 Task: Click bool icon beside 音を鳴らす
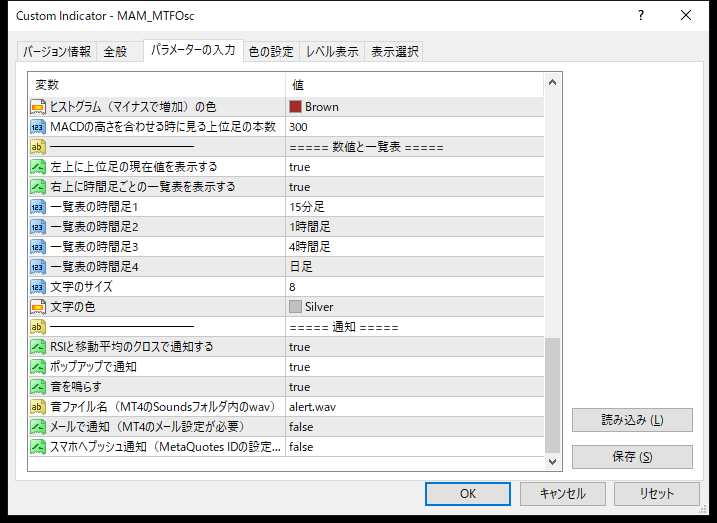click(38, 387)
